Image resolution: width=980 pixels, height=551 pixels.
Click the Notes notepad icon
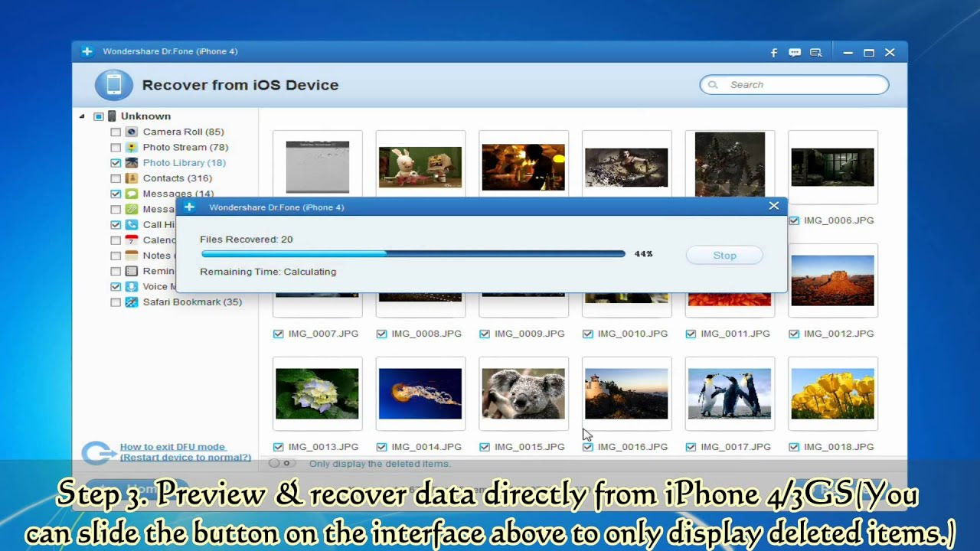point(132,256)
